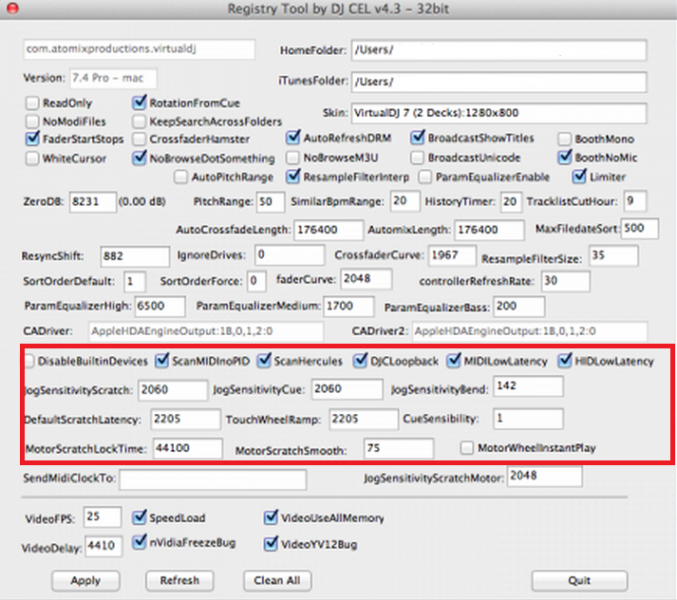677x600 pixels.
Task: Focus the JogSensitivityScratch field
Action: click(x=173, y=390)
